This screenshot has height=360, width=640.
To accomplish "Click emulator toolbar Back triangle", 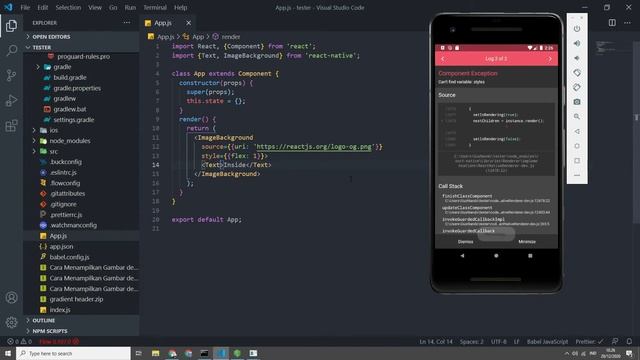I will (x=577, y=131).
